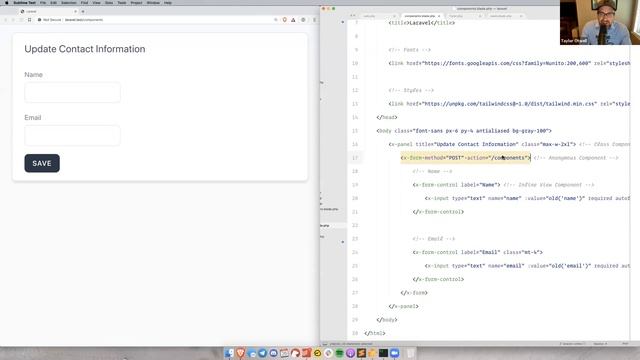Open the Help menu

coord(168,3)
